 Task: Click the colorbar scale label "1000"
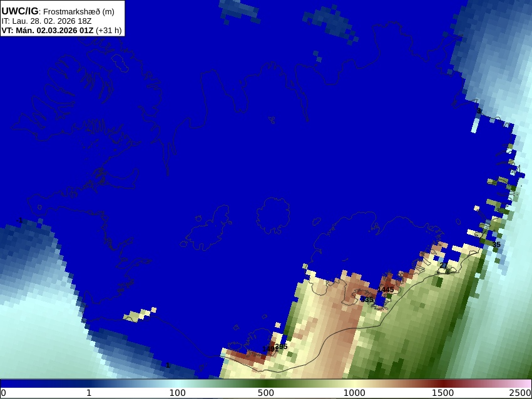[354, 393]
